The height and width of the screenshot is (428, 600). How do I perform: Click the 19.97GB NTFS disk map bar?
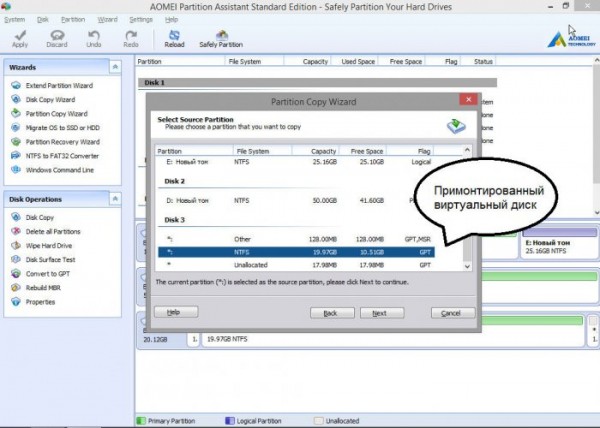pyautogui.click(x=393, y=332)
